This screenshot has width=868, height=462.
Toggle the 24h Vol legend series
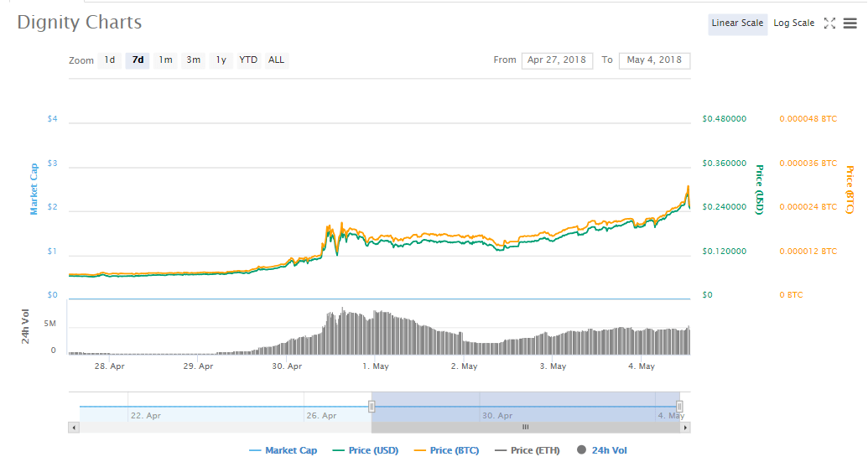(601, 450)
